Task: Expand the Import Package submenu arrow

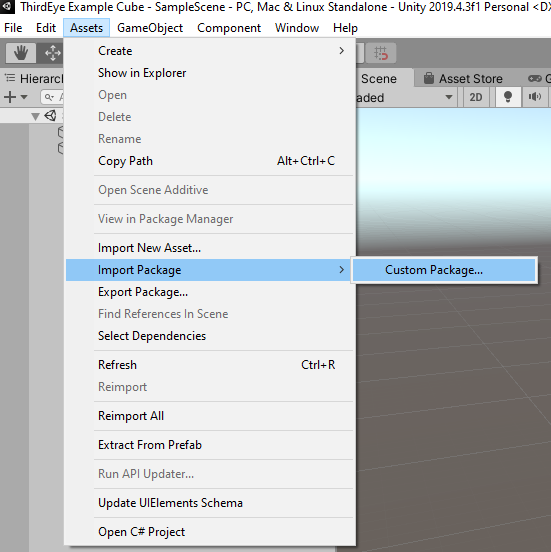Action: coord(341,270)
